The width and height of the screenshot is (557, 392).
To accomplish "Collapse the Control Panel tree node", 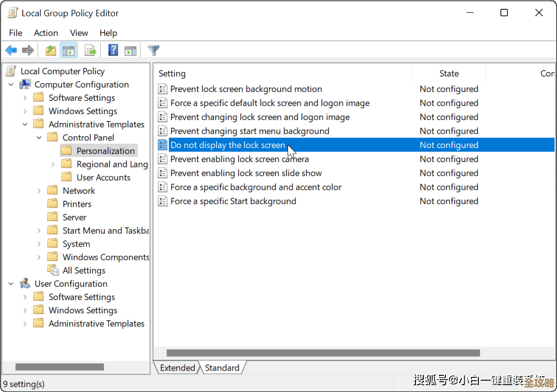I will tap(39, 137).
